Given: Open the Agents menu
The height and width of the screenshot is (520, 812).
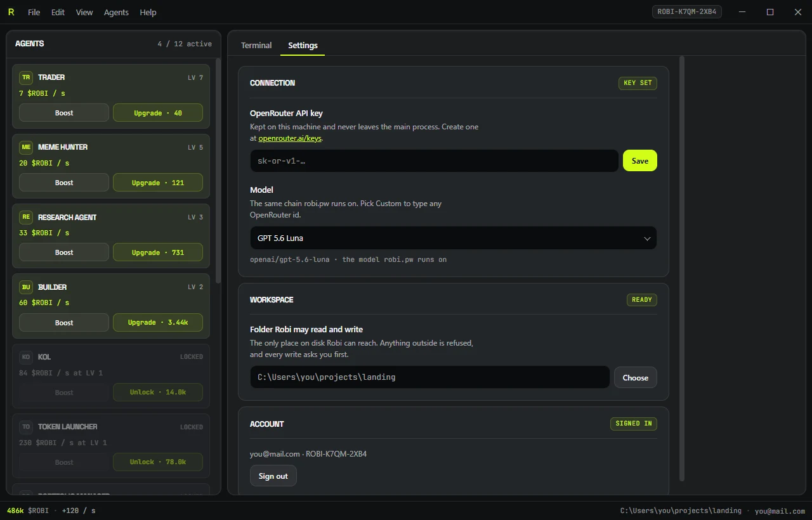Looking at the screenshot, I should 116,12.
